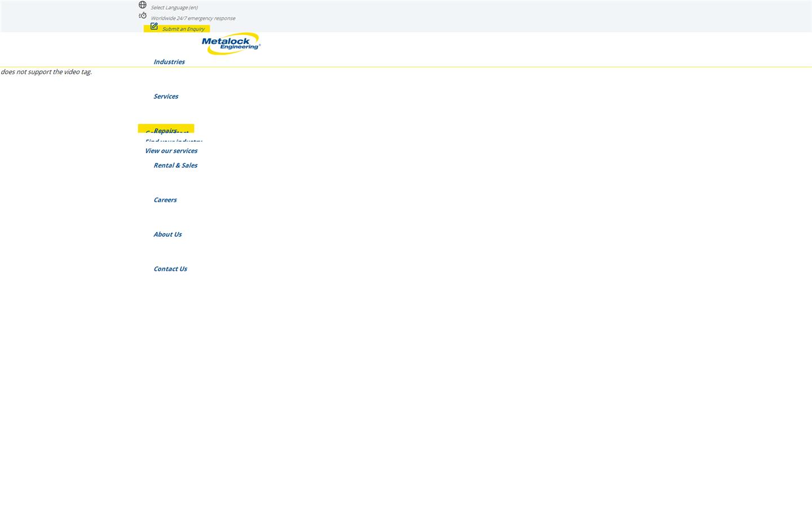Open the Select Language (en) selector
Image resolution: width=812 pixels, height=508 pixels.
(174, 8)
